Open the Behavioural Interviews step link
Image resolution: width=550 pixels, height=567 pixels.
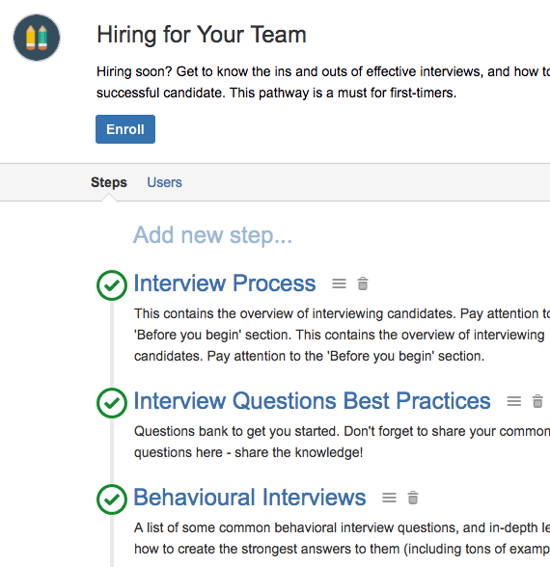point(250,497)
